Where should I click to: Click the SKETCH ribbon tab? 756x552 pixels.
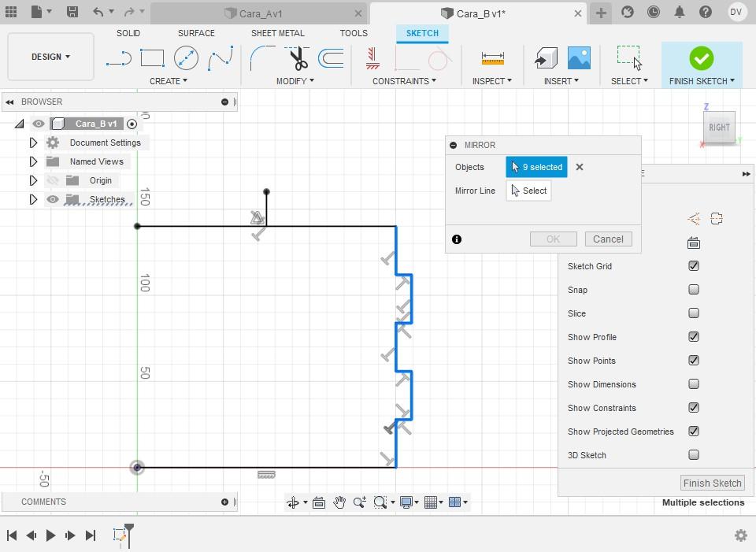pyautogui.click(x=422, y=33)
